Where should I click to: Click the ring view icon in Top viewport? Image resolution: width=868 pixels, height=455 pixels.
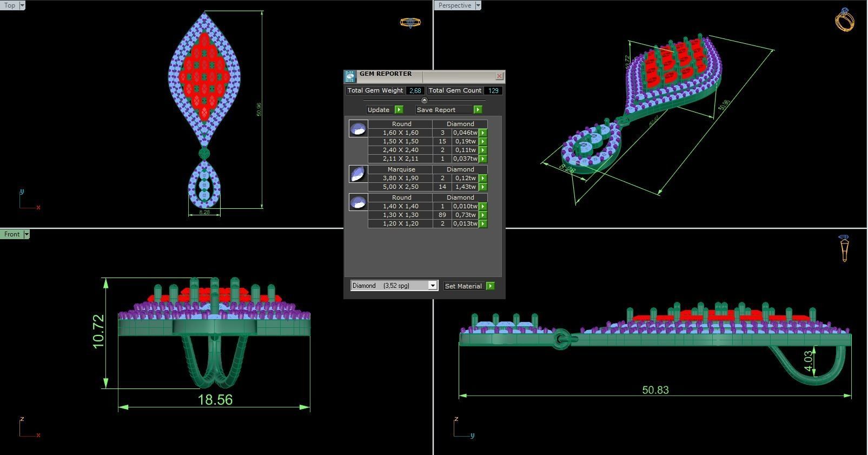(410, 22)
